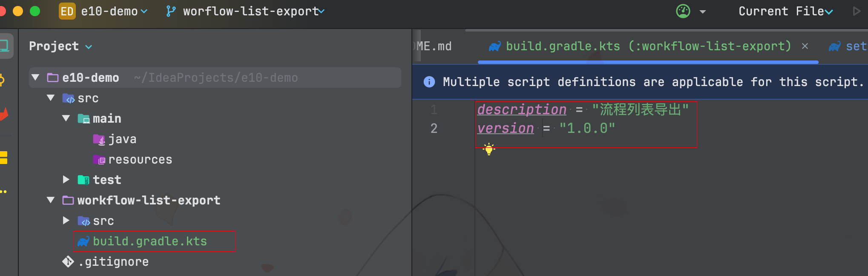The height and width of the screenshot is (276, 868).
Task: Open the IDE performance gauge icon
Action: pos(683,11)
